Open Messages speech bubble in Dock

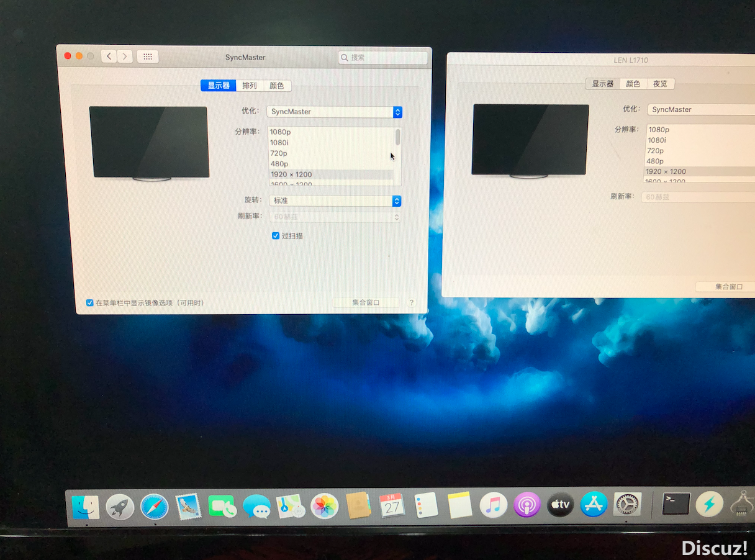click(x=256, y=507)
